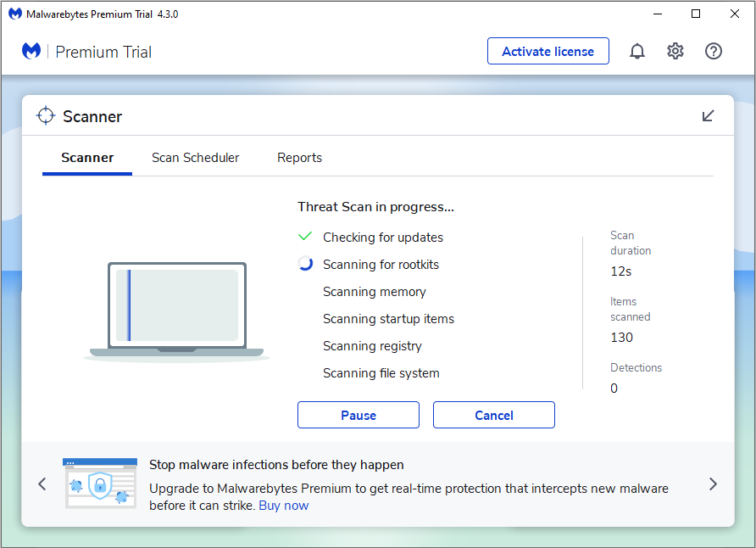Open Settings via the gear icon

click(x=675, y=51)
